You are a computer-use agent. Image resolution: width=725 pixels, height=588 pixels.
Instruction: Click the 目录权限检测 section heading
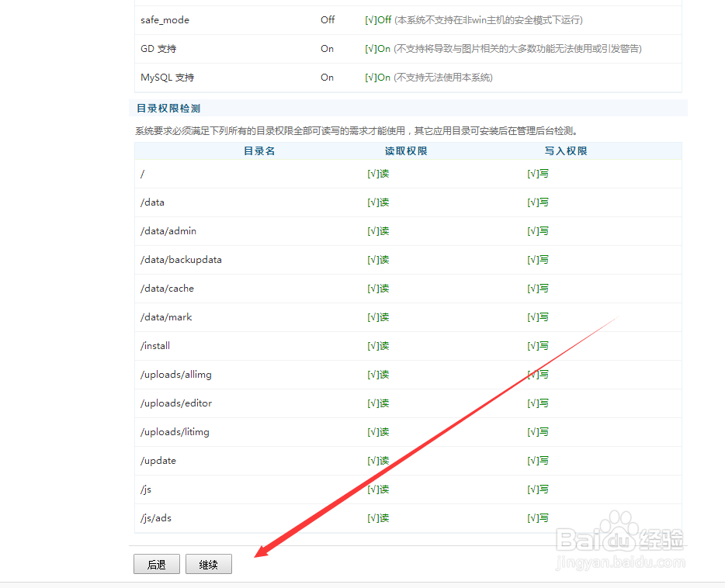[168, 109]
